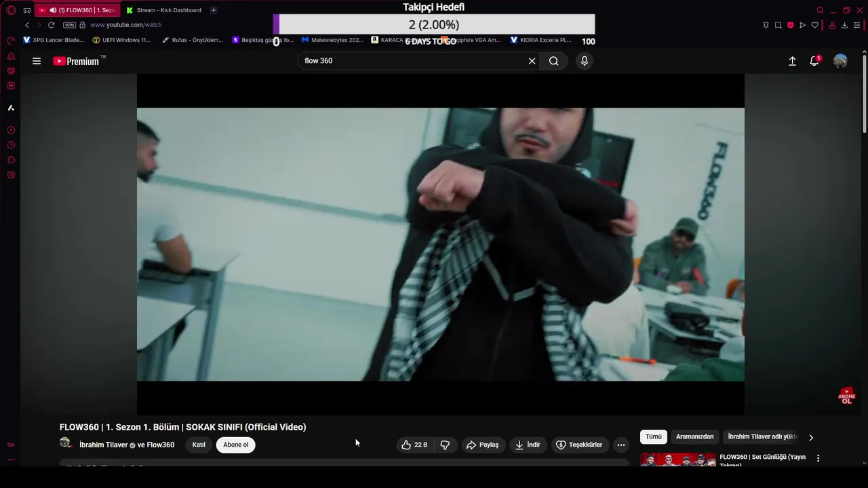Screen dimensions: 868x488
Task: Open XPG Lancer Blade bookmark
Action: click(54, 40)
